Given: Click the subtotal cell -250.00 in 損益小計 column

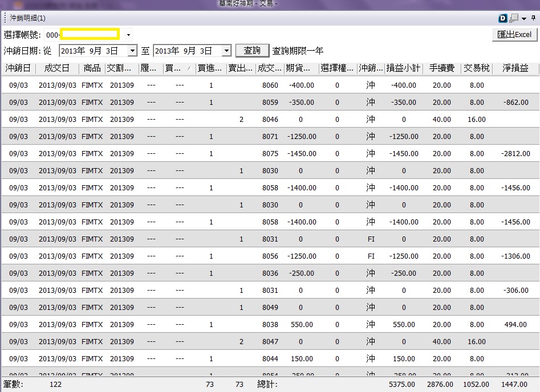Looking at the screenshot, I should click(x=404, y=273).
